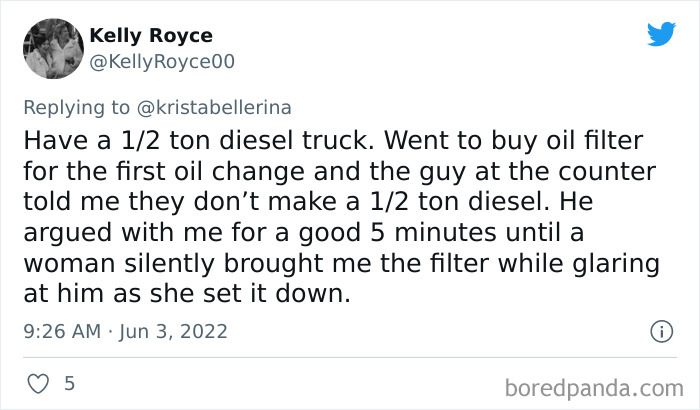
Task: Open Kelly Royce's profile picture
Action: coord(52,48)
